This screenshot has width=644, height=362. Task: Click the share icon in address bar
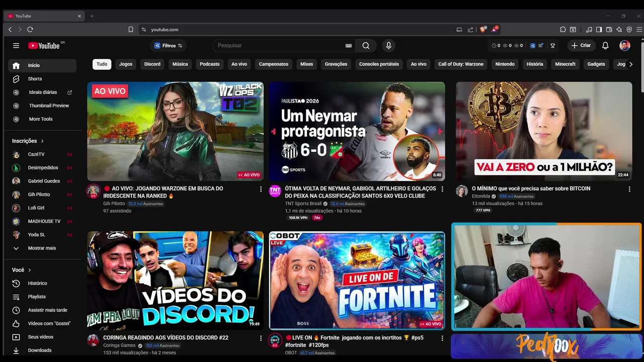point(470,30)
